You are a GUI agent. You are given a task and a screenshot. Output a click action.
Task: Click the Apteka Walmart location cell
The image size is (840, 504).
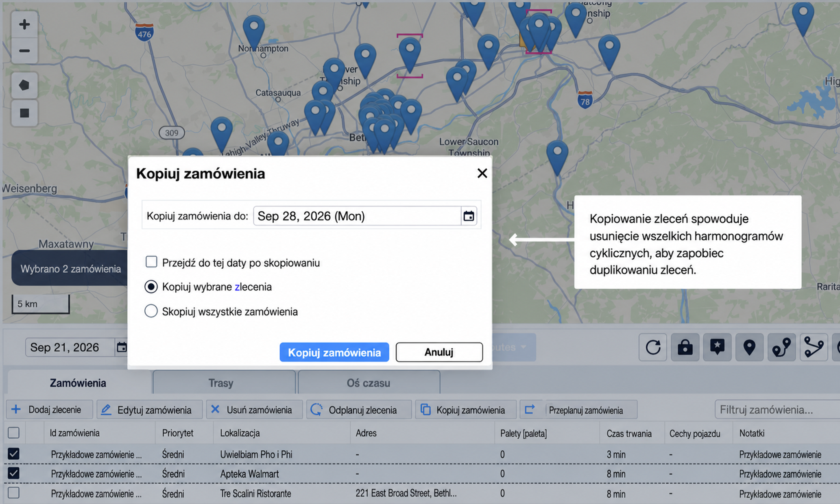pyautogui.click(x=249, y=474)
